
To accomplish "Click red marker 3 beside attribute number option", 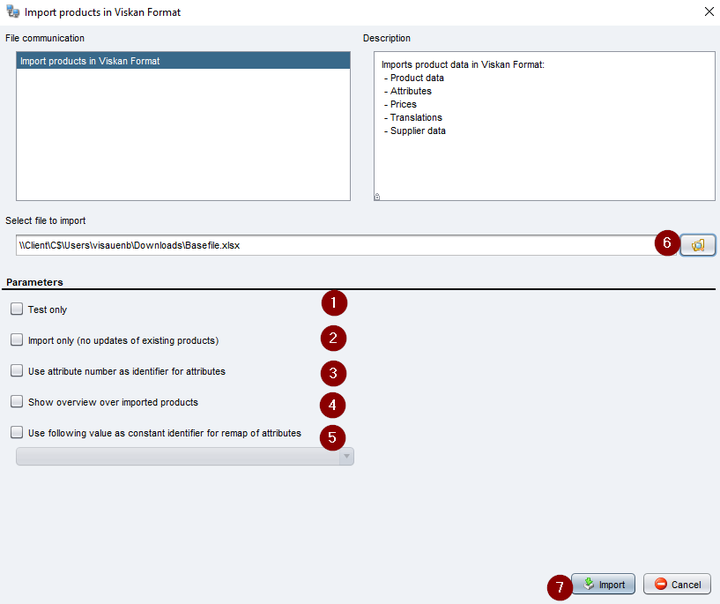I will pos(333,373).
